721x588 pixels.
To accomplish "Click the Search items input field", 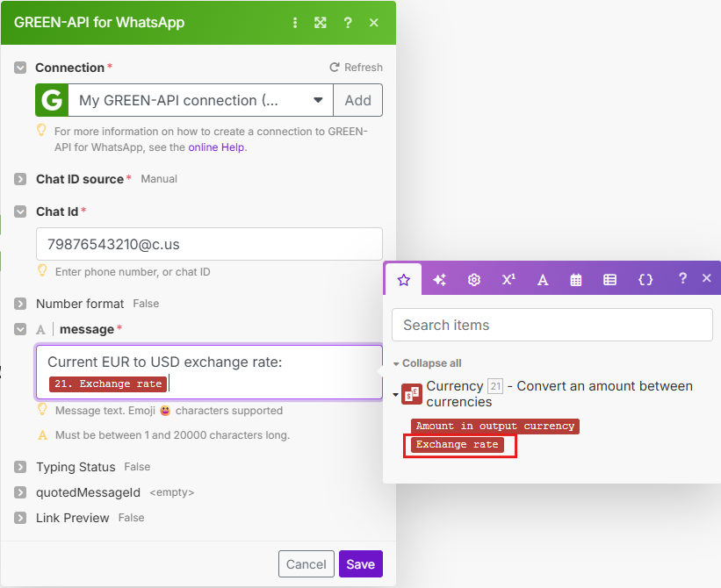I will 552,325.
